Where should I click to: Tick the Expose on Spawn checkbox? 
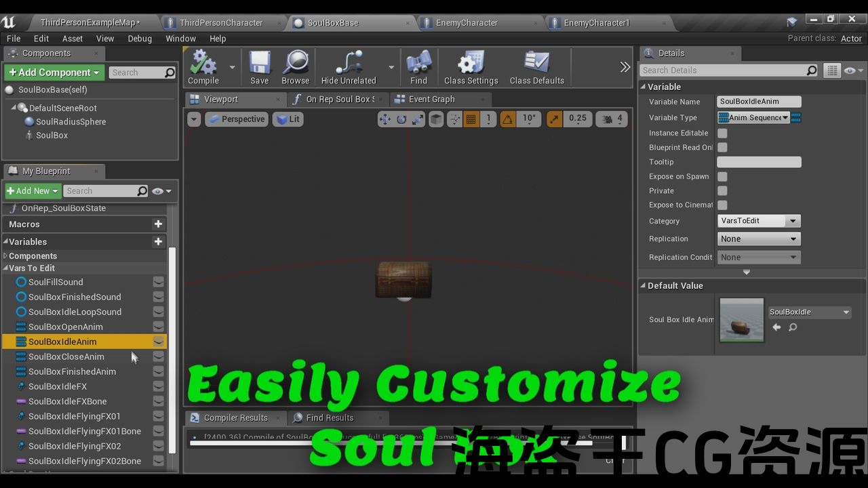[722, 177]
